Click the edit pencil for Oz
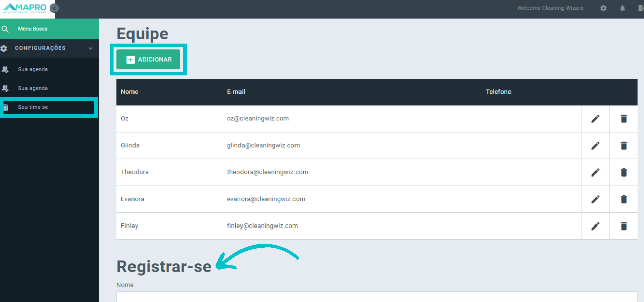 (595, 119)
